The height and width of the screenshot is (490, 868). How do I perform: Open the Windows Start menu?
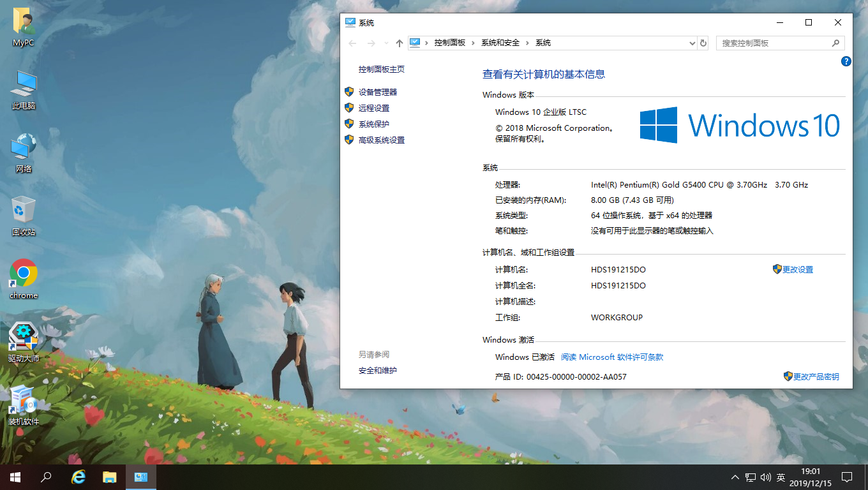(x=15, y=477)
